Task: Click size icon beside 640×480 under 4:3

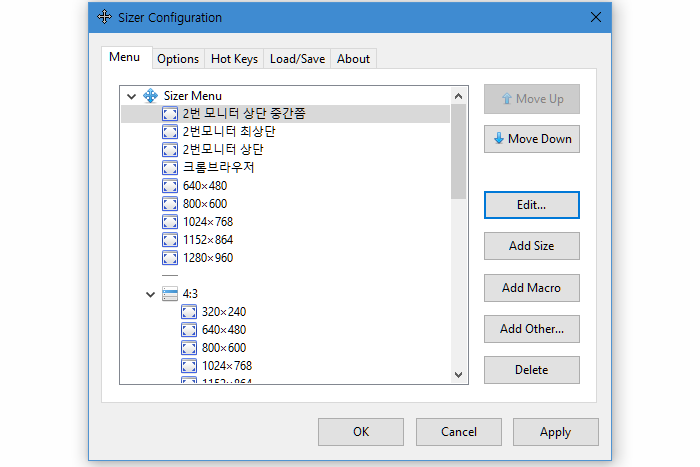Action: (189, 330)
